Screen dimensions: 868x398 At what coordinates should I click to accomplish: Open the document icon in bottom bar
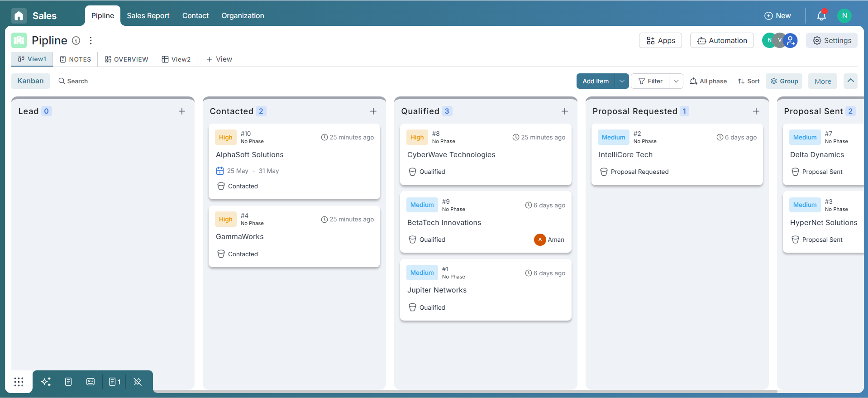pyautogui.click(x=68, y=382)
